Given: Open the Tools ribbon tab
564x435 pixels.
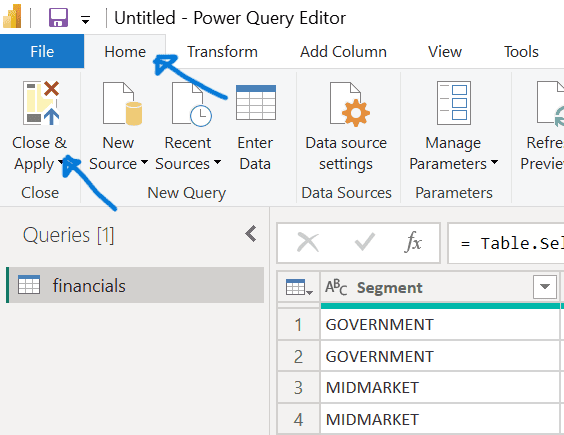Looking at the screenshot, I should tap(521, 51).
